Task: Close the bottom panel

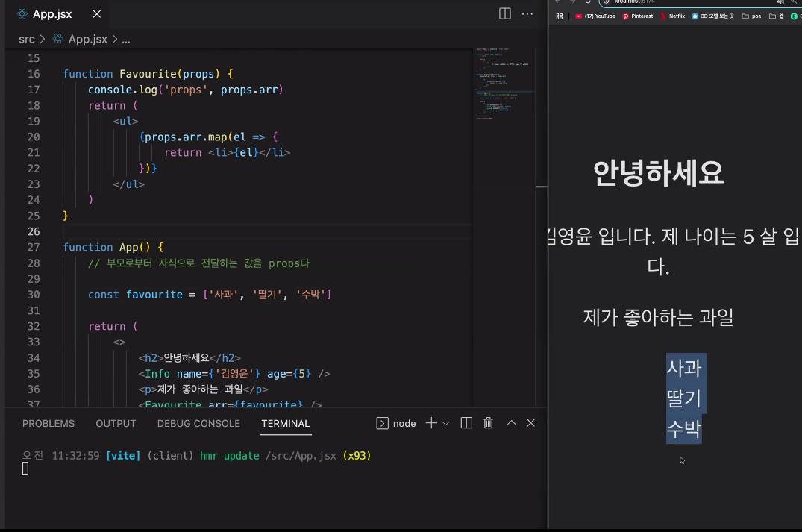Action: pos(531,423)
